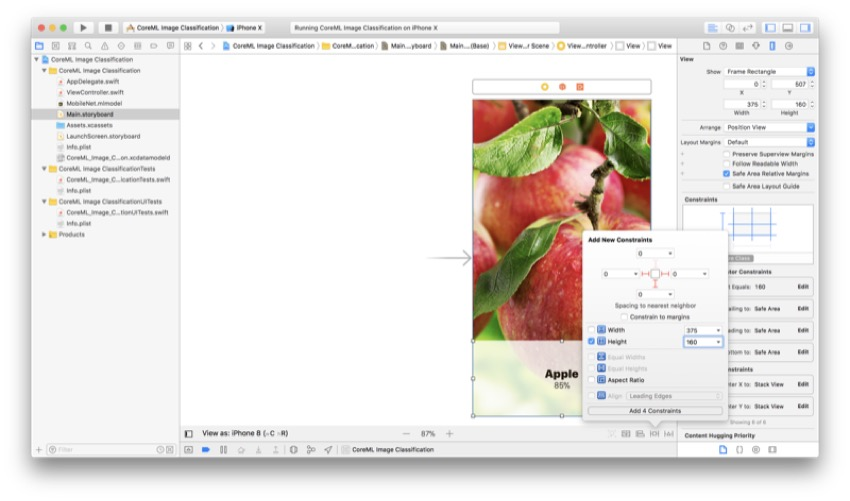This screenshot has width=850, height=501.
Task: Open the Attributes inspector icon
Action: 756,46
